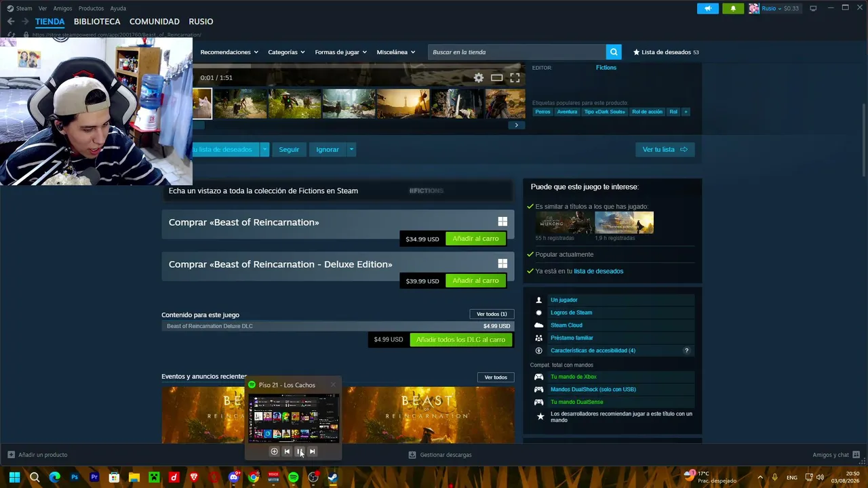Show hidden system tray icons
The image size is (868, 488).
pos(759,477)
